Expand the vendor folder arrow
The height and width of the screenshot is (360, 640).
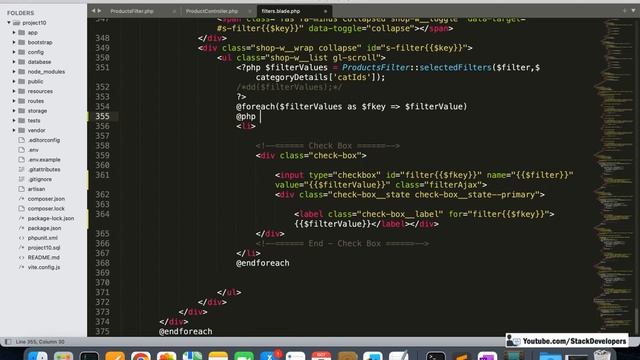[x=14, y=131]
